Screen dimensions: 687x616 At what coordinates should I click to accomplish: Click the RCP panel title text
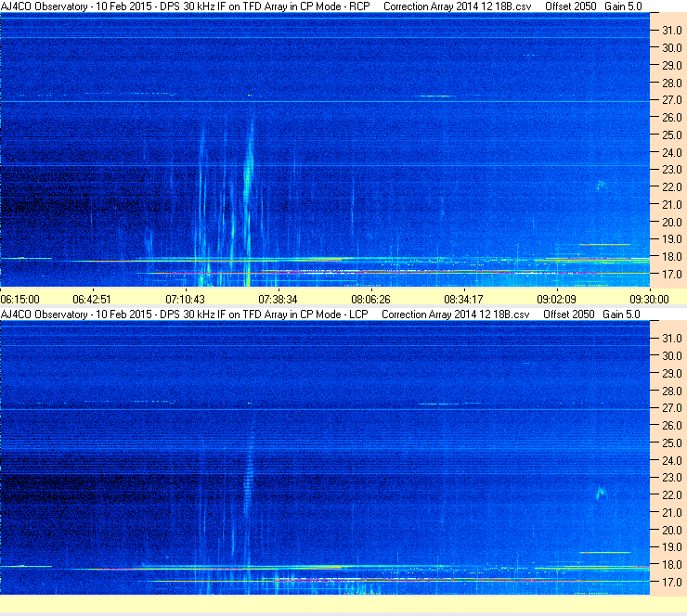186,6
